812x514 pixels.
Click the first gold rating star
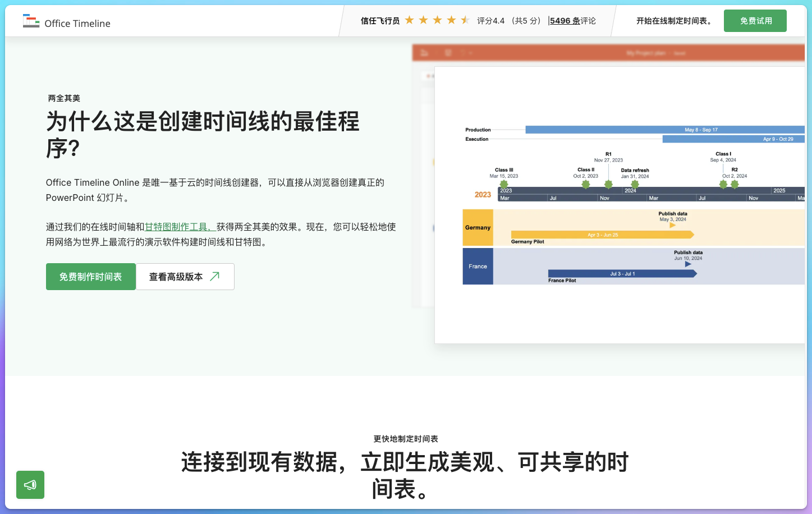(410, 19)
